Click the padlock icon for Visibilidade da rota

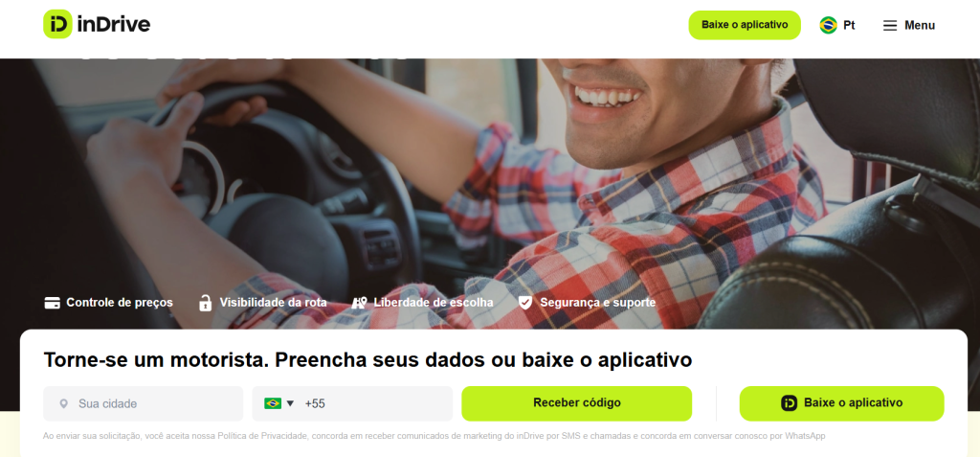205,303
